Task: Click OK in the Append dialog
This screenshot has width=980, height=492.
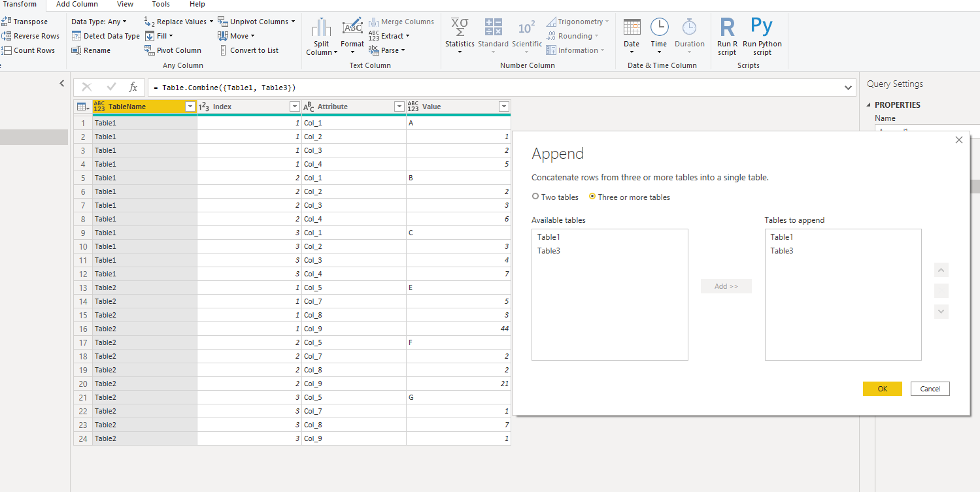Action: (883, 389)
